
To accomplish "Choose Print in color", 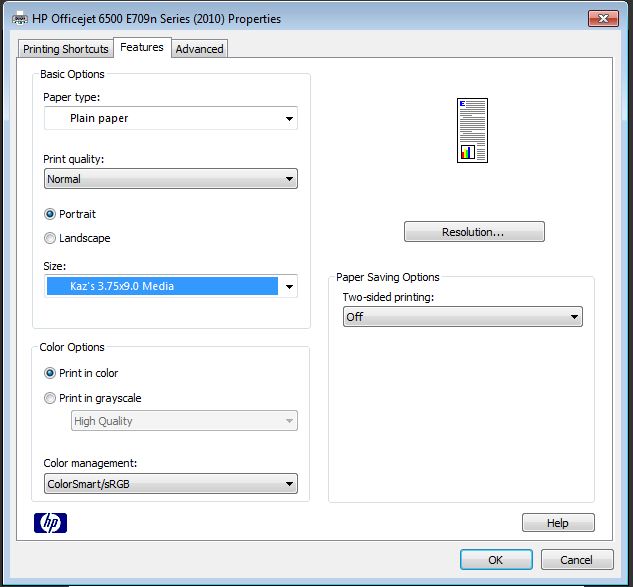I will pyautogui.click(x=81, y=373).
